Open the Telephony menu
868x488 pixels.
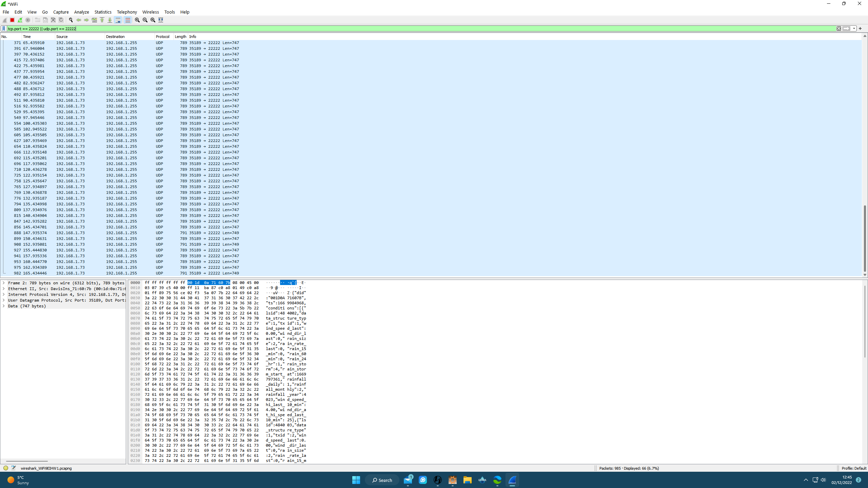tap(127, 12)
